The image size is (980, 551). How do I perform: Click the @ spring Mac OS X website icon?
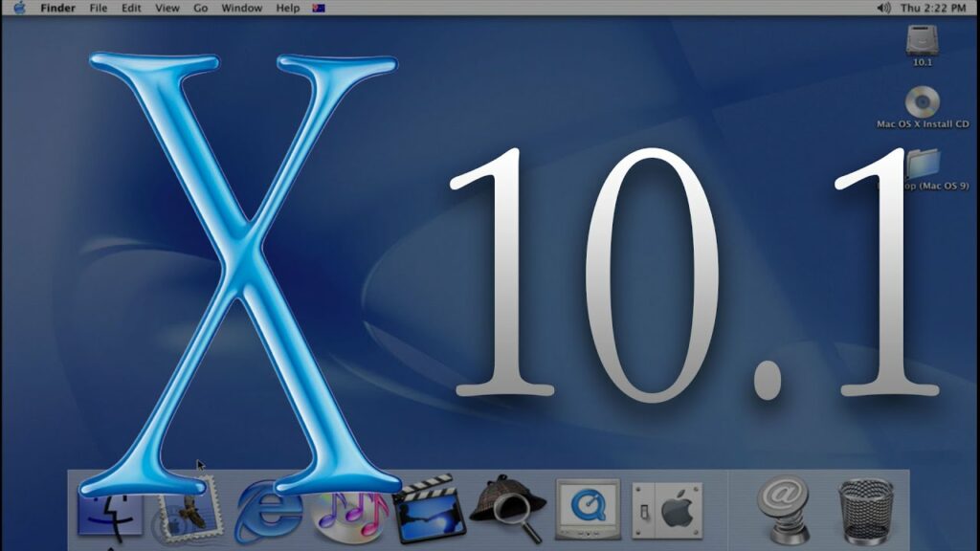click(x=783, y=509)
